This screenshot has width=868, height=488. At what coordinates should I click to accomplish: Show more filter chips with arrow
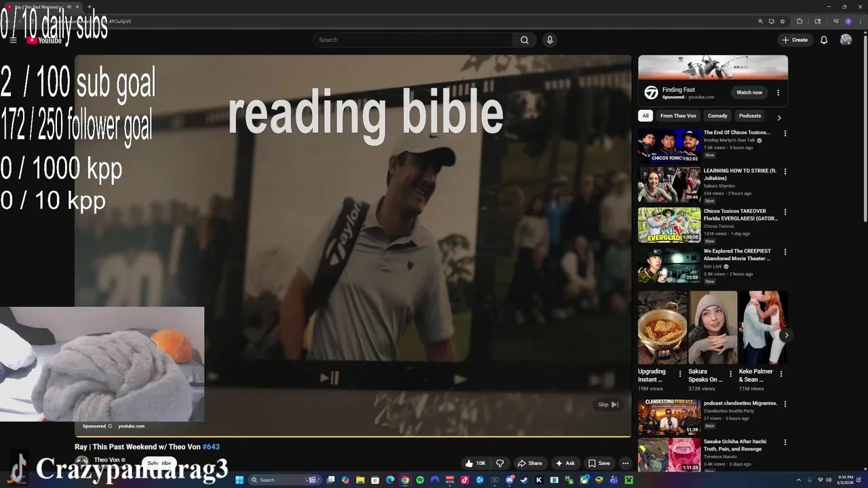[778, 117]
